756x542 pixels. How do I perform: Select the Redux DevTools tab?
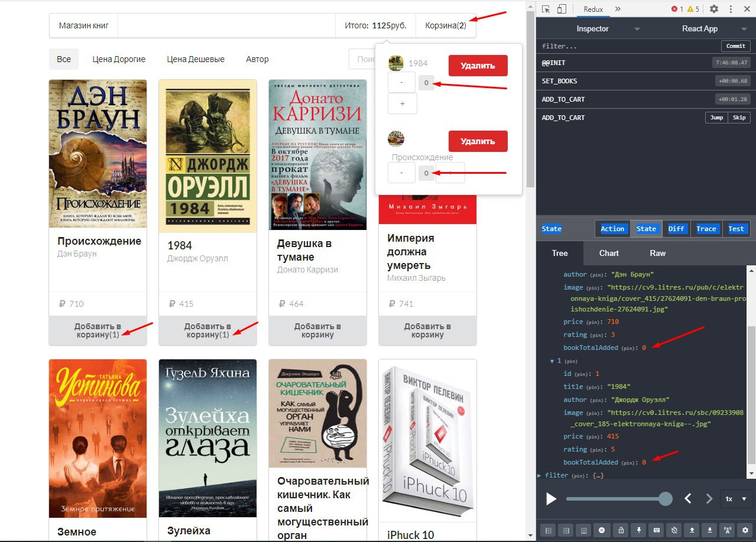pyautogui.click(x=593, y=9)
